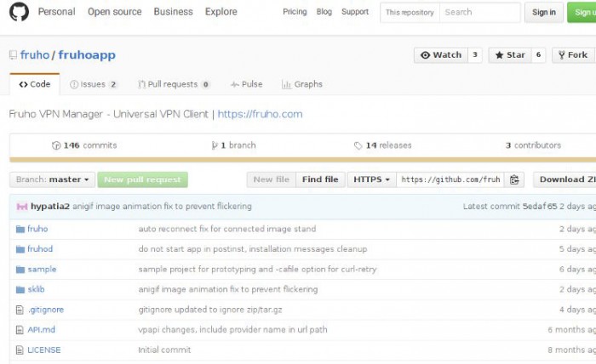Open commit message 'Initial commit'

coord(164,350)
